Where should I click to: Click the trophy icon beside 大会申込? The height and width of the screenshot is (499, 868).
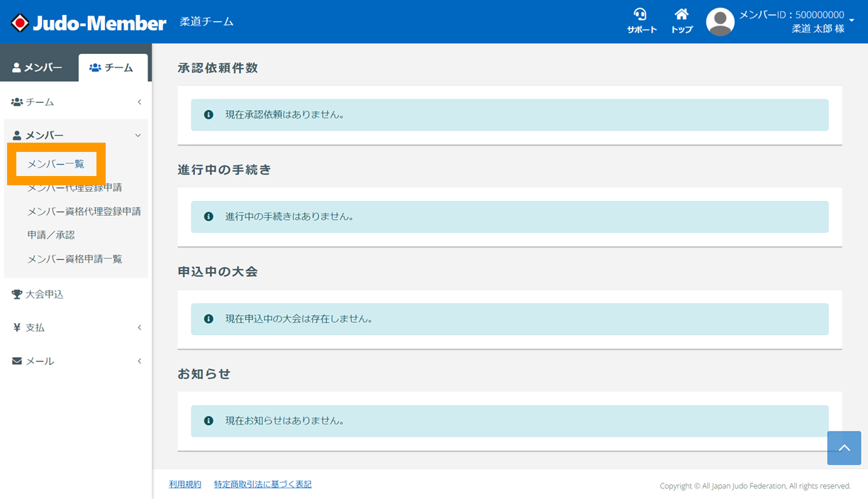point(17,295)
